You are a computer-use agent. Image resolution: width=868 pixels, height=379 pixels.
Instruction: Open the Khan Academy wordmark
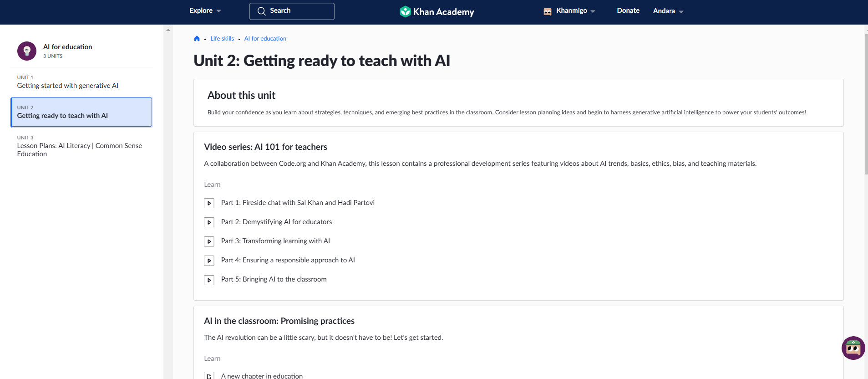(444, 12)
